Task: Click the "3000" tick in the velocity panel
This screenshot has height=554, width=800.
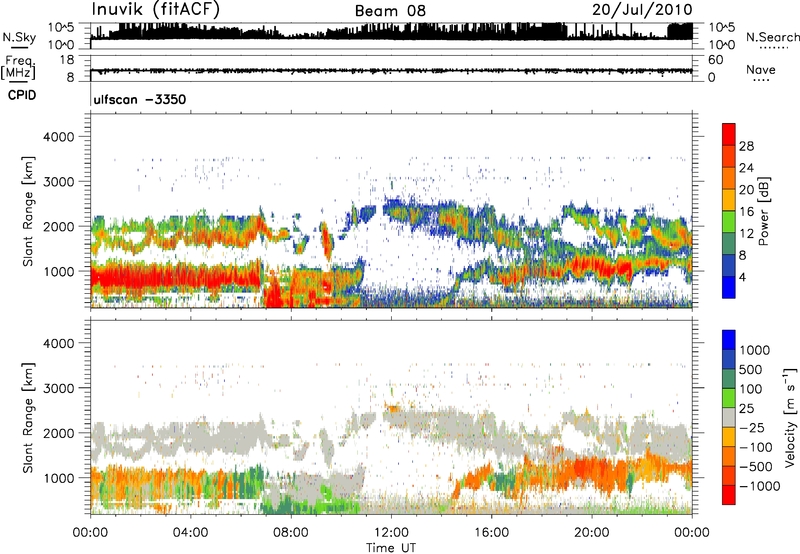Action: point(58,388)
